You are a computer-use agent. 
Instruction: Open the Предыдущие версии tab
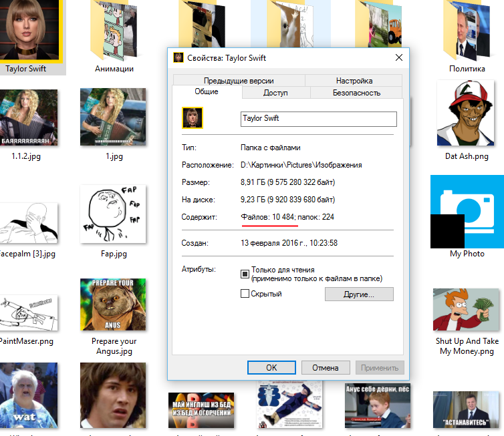point(238,81)
